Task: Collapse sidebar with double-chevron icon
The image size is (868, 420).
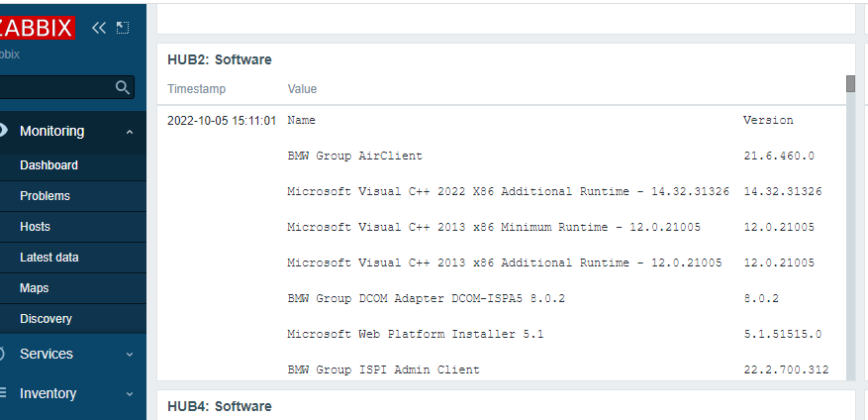Action: click(98, 28)
